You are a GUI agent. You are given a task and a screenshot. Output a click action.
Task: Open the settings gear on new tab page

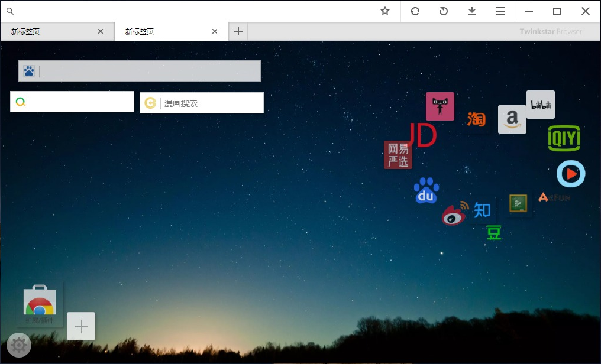point(19,345)
